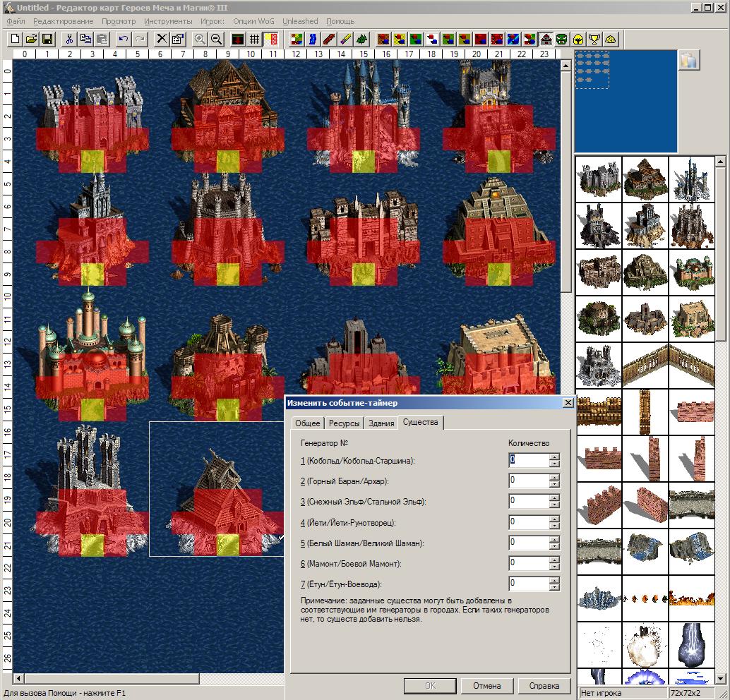Open the Редактирование menu
The width and height of the screenshot is (730, 700).
click(x=63, y=21)
